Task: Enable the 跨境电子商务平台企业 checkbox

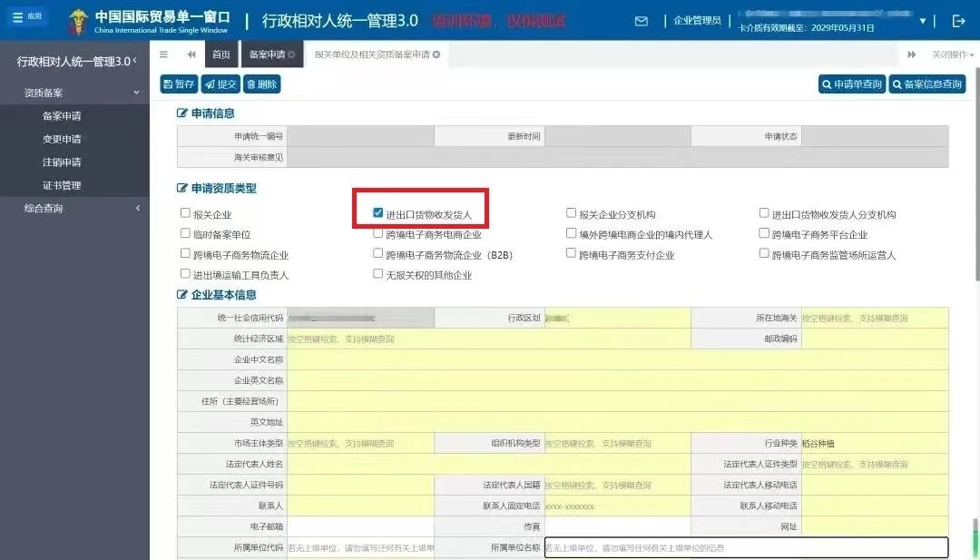Action: tap(765, 232)
